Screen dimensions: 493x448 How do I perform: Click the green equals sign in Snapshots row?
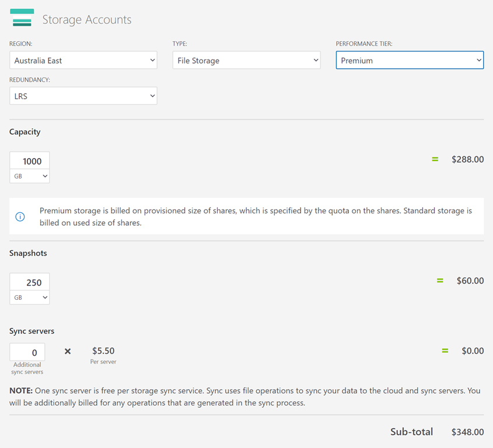440,281
